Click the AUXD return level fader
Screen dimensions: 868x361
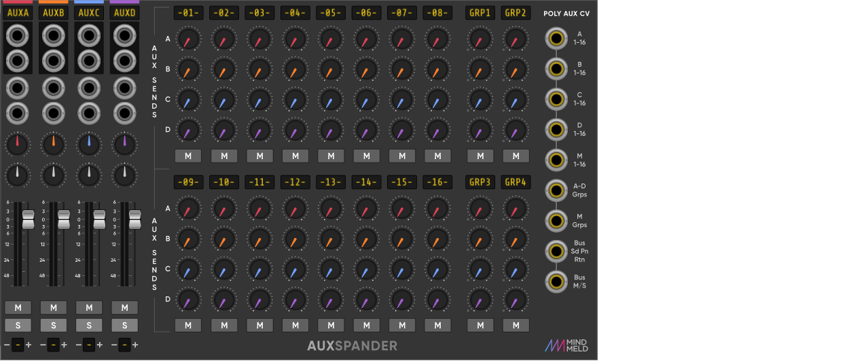point(134,219)
